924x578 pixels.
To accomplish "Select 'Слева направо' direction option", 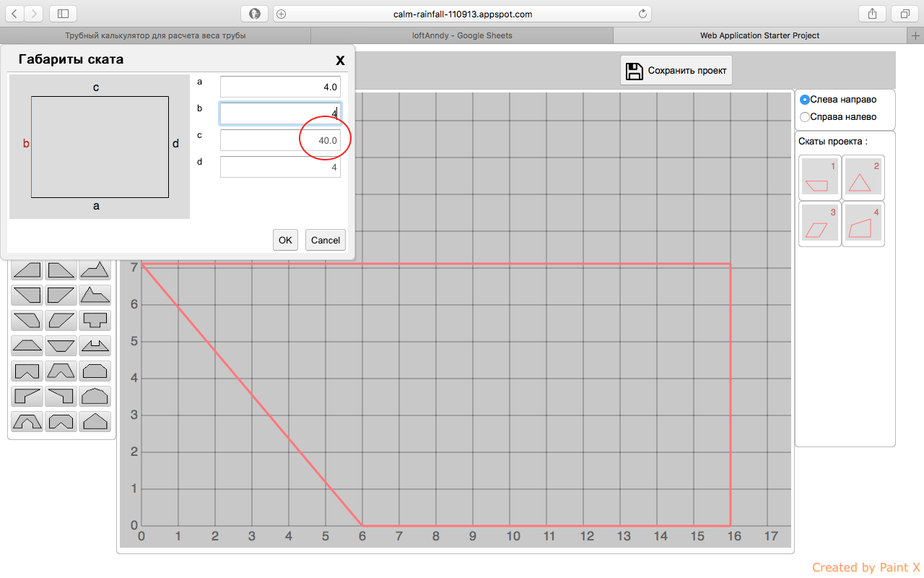I will tap(805, 100).
